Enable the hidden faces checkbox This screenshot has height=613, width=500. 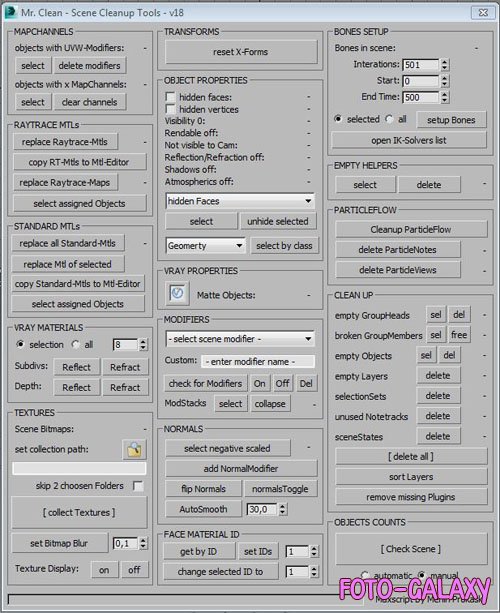pyautogui.click(x=170, y=96)
